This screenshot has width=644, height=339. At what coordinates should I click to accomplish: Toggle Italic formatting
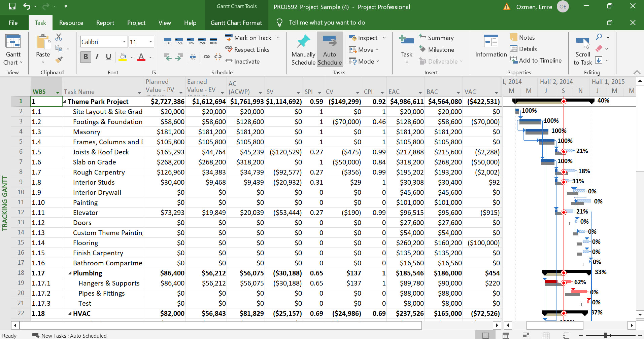(97, 57)
